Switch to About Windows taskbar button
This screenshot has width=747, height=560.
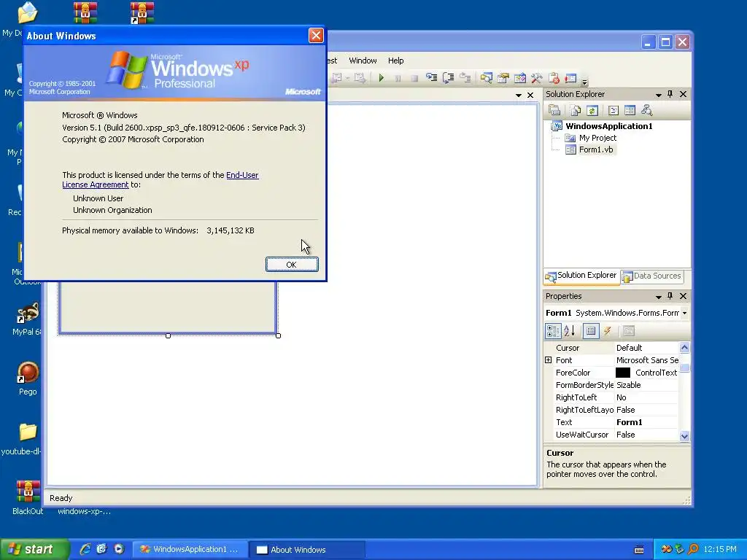tap(307, 550)
